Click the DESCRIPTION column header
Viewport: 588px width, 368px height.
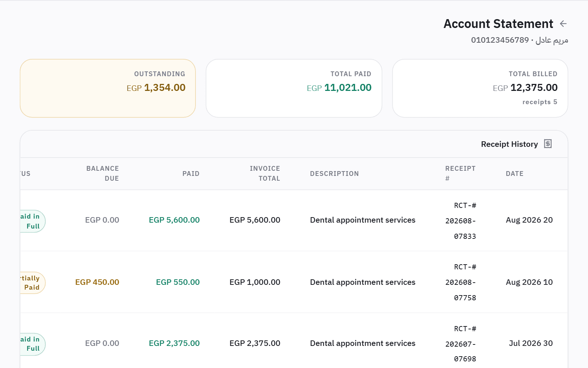(334, 174)
